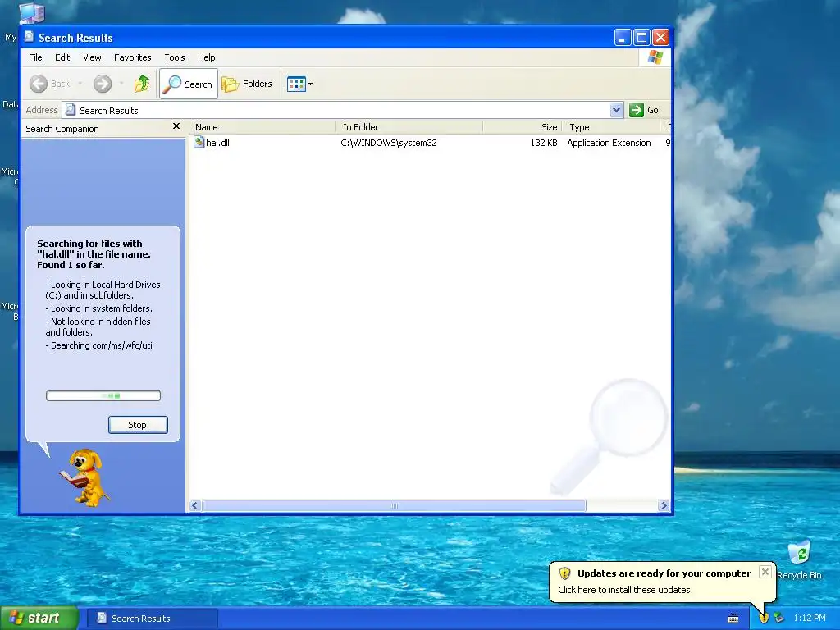Viewport: 840px width, 630px height.
Task: Click Search Results title bar icon
Action: point(30,37)
